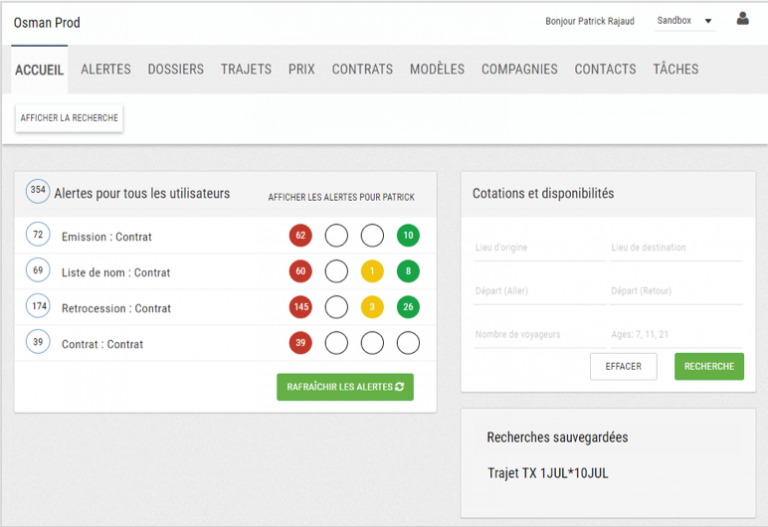This screenshot has width=768, height=527.
Task: Go to the CONTRATS tab
Action: point(362,69)
